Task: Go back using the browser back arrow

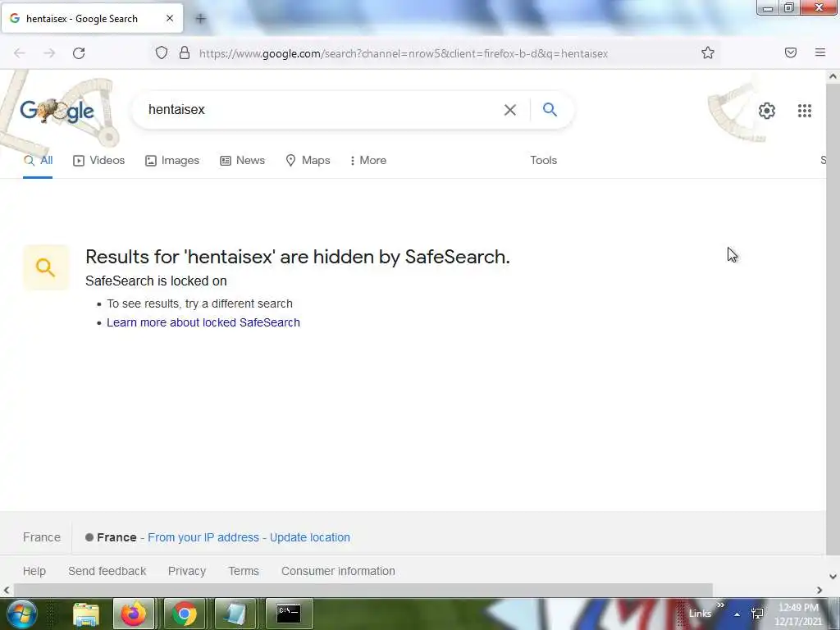Action: pos(20,53)
